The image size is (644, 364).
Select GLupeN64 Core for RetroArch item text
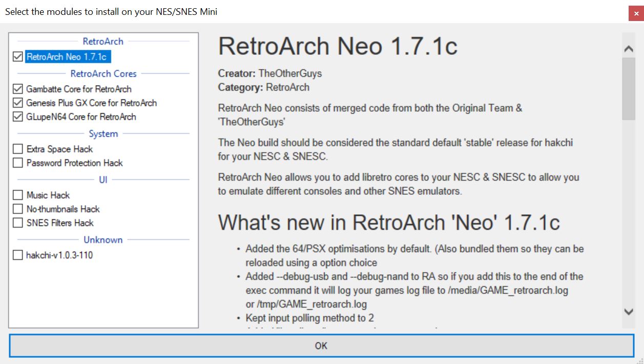81,117
